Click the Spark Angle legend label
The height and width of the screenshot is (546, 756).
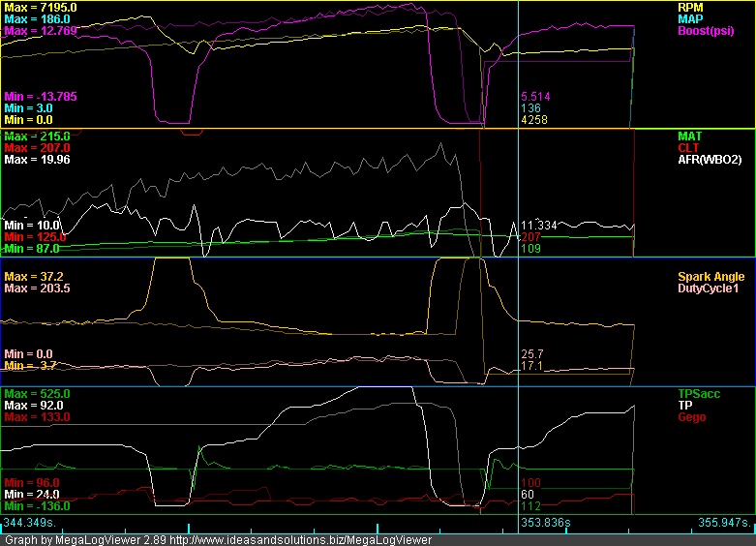click(x=711, y=277)
